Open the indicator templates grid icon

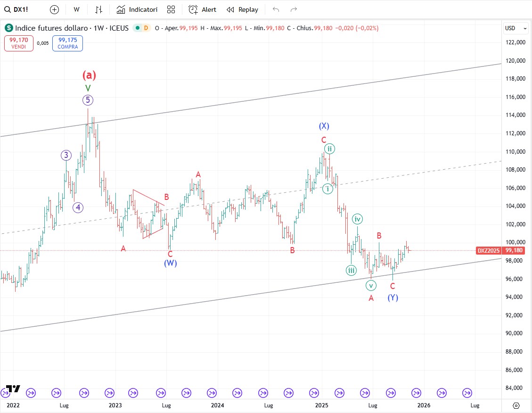click(171, 9)
